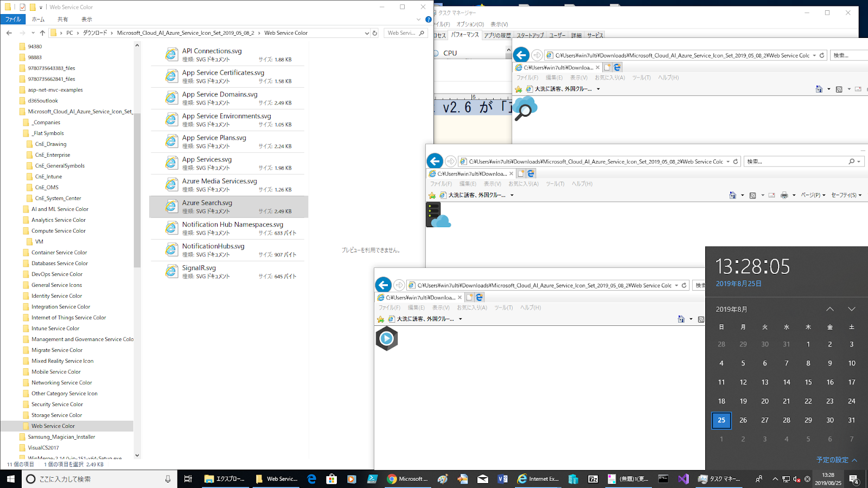
Task: Open the Networking Service Color folder
Action: (x=61, y=383)
